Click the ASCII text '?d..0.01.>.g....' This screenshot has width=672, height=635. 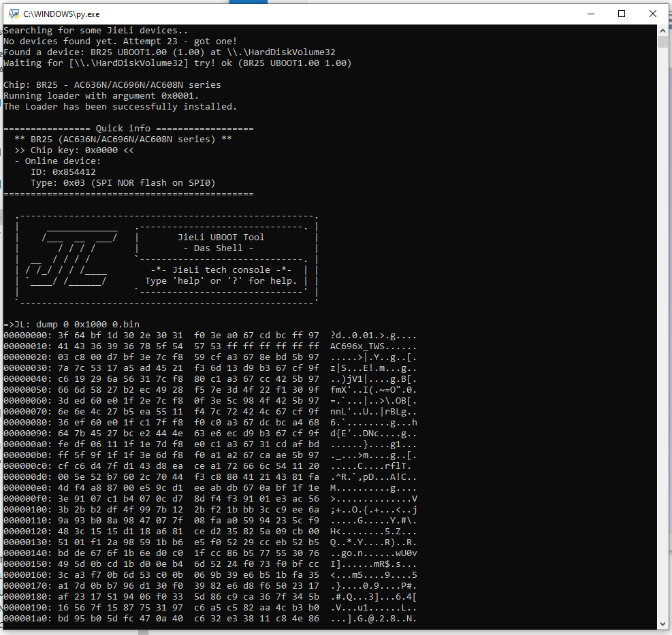pyautogui.click(x=373, y=336)
